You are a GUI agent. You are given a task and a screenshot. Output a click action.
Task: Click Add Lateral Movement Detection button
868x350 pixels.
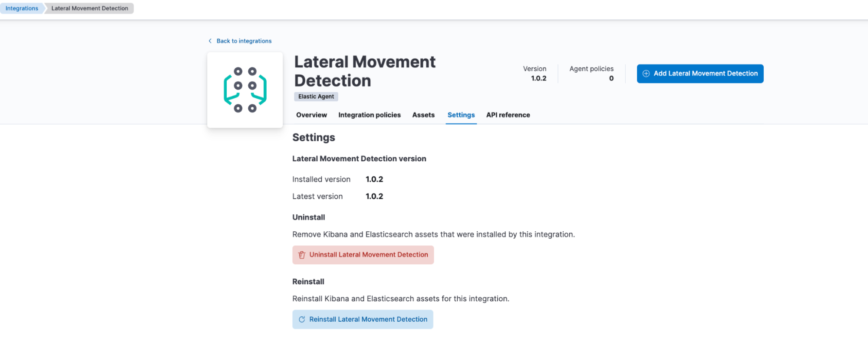(x=700, y=73)
